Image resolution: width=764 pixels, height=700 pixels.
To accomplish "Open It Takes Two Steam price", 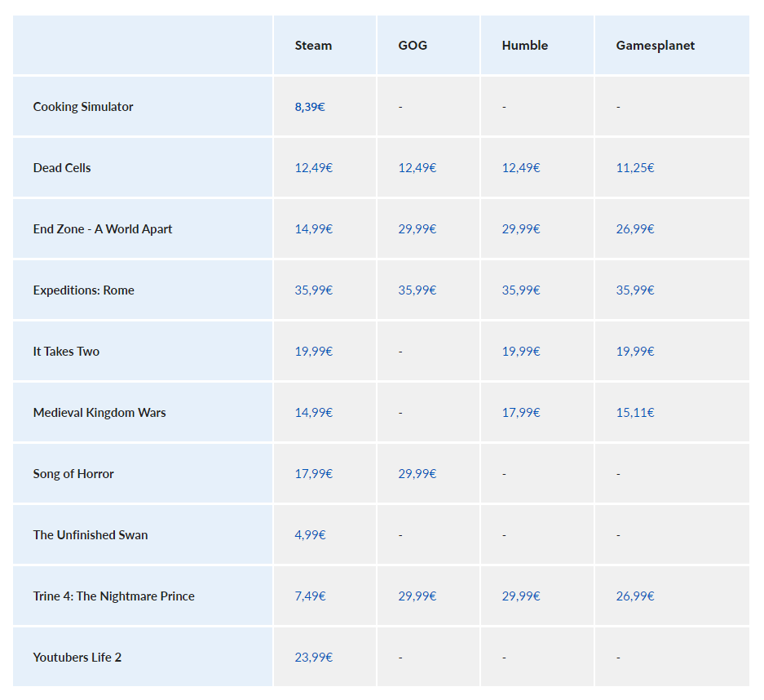I will (x=313, y=352).
